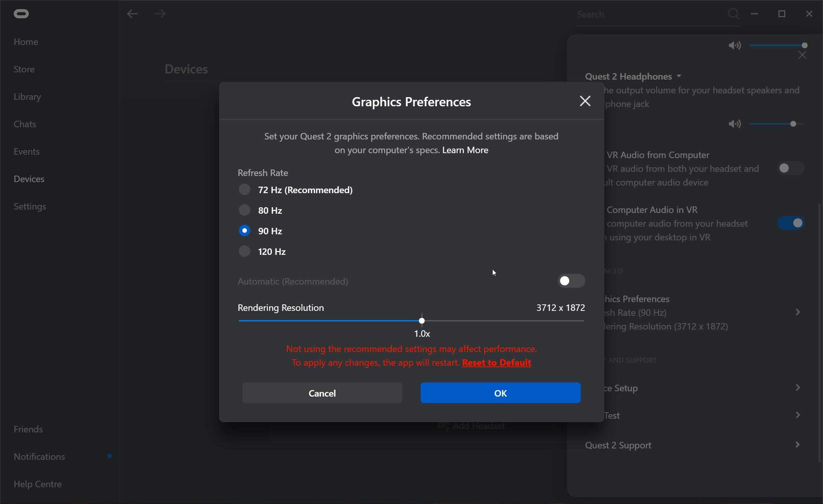823x504 pixels.
Task: Navigate forward using the forward arrow
Action: point(160,13)
